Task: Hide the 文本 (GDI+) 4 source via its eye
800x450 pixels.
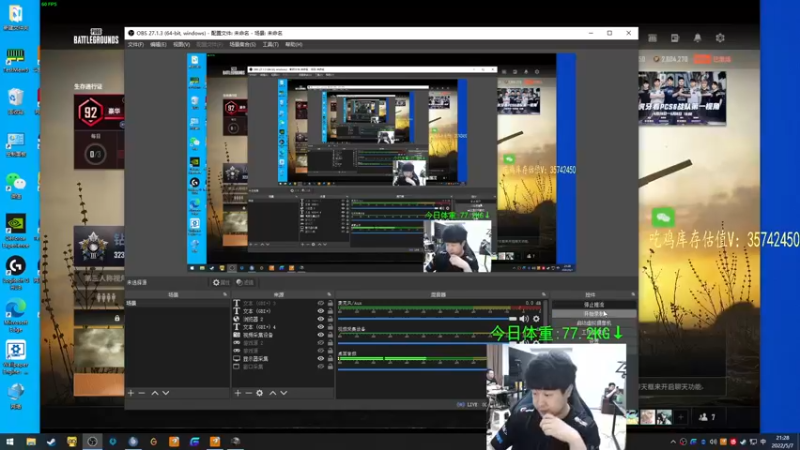Action: pos(320,327)
